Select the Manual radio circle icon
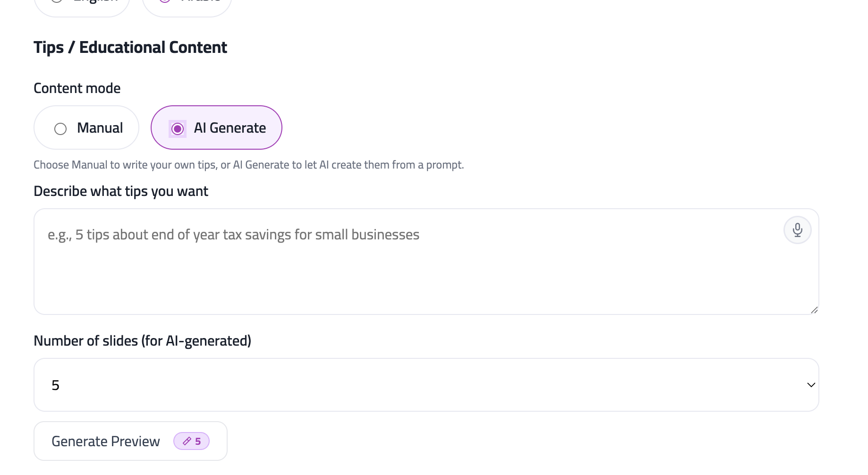The height and width of the screenshot is (475, 868). point(60,128)
